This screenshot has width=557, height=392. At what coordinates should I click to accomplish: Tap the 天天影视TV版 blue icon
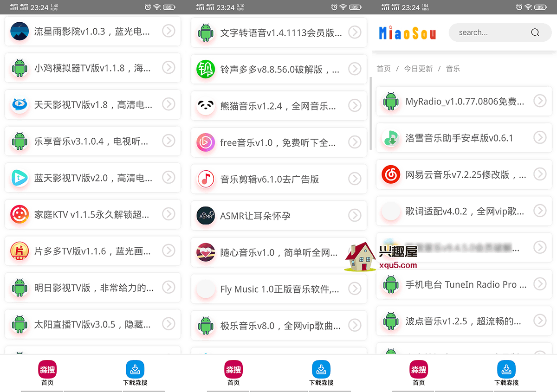(19, 105)
